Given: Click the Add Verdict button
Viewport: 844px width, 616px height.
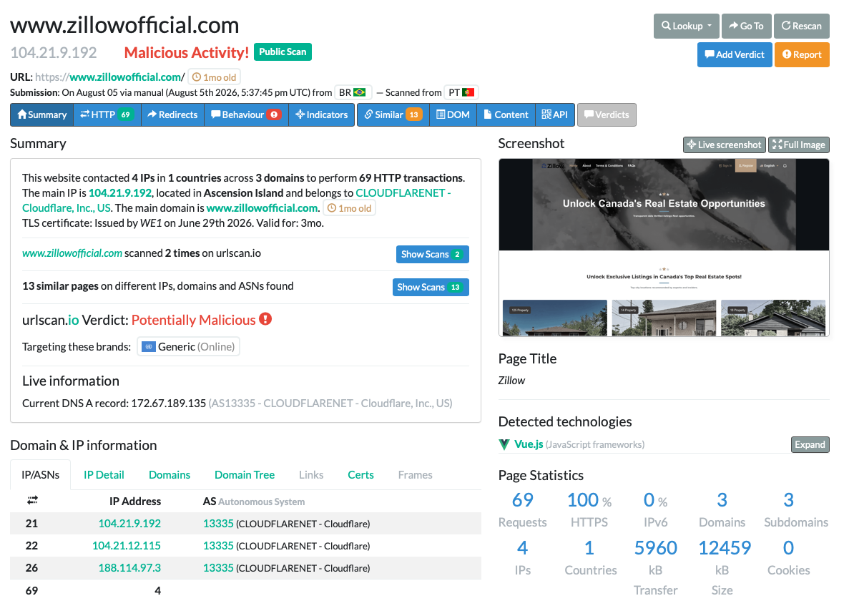Looking at the screenshot, I should (x=735, y=54).
